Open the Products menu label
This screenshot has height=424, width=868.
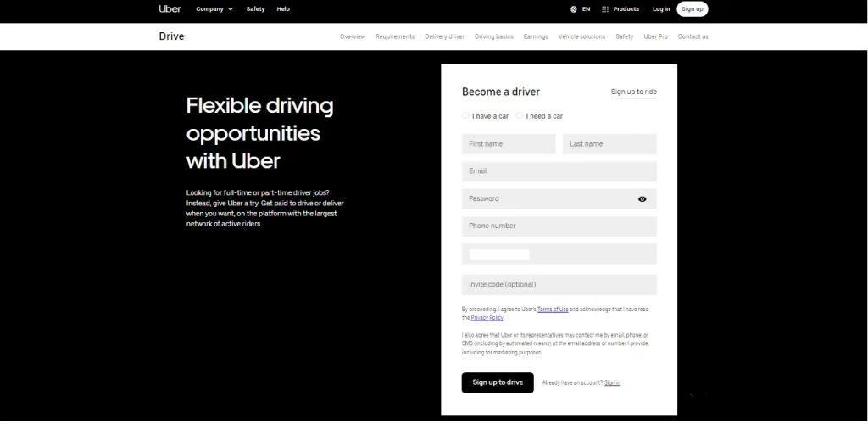pyautogui.click(x=626, y=9)
